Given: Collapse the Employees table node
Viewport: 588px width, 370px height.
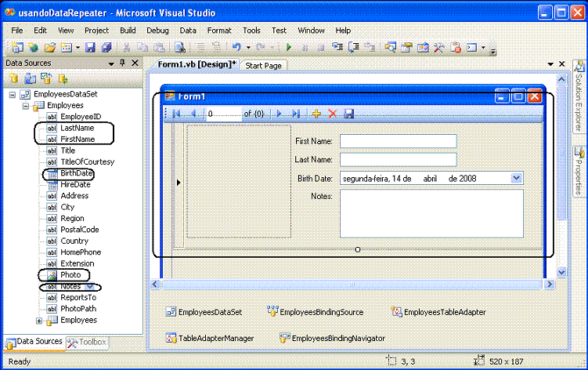Looking at the screenshot, I should [x=26, y=106].
